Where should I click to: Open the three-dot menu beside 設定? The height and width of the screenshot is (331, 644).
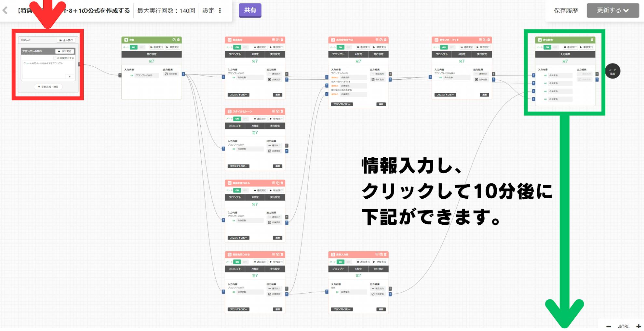pos(220,11)
